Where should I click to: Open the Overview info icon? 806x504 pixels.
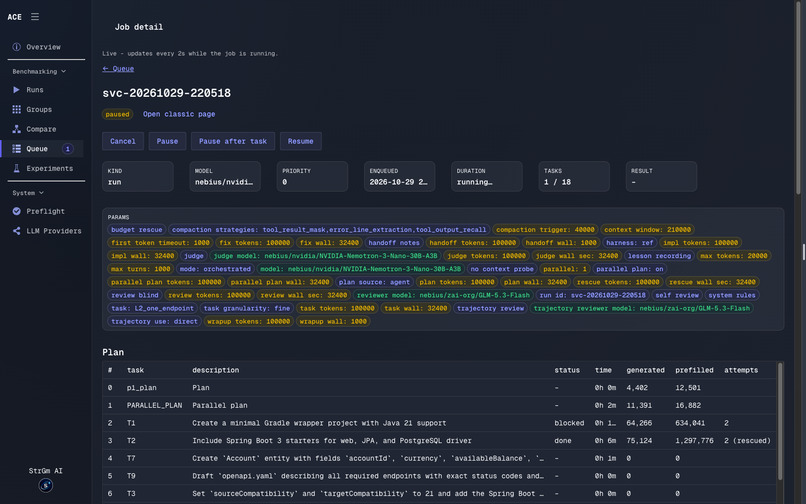pyautogui.click(x=16, y=47)
